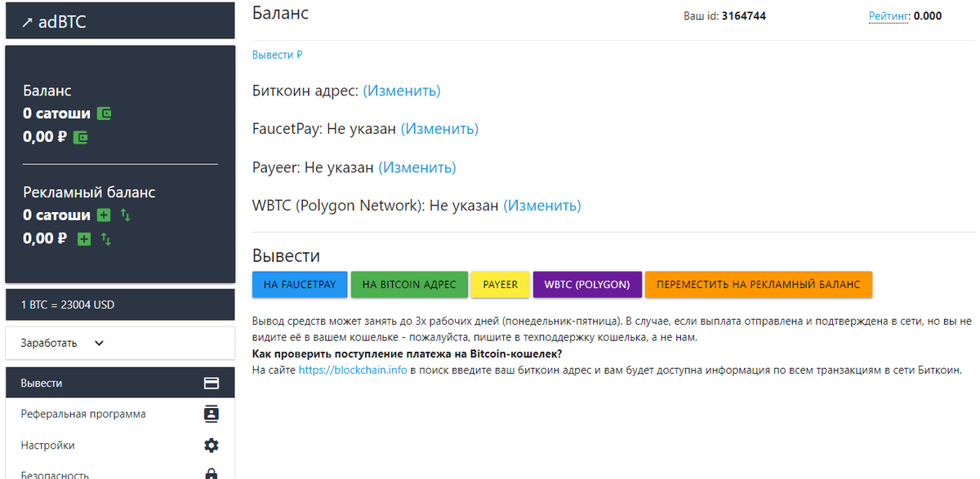Click the contact icon beside Реферальная программа
Screen dimensions: 980x479
211,414
